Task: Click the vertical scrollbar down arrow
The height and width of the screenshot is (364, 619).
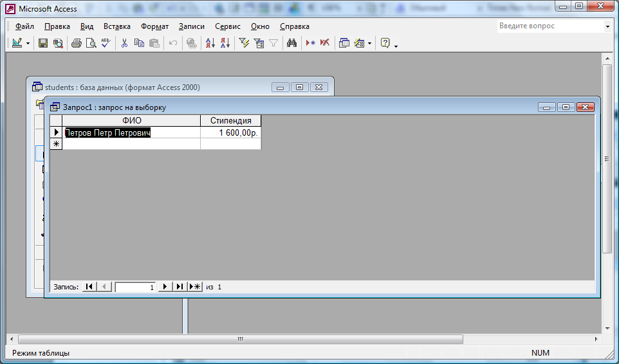Action: (607, 329)
